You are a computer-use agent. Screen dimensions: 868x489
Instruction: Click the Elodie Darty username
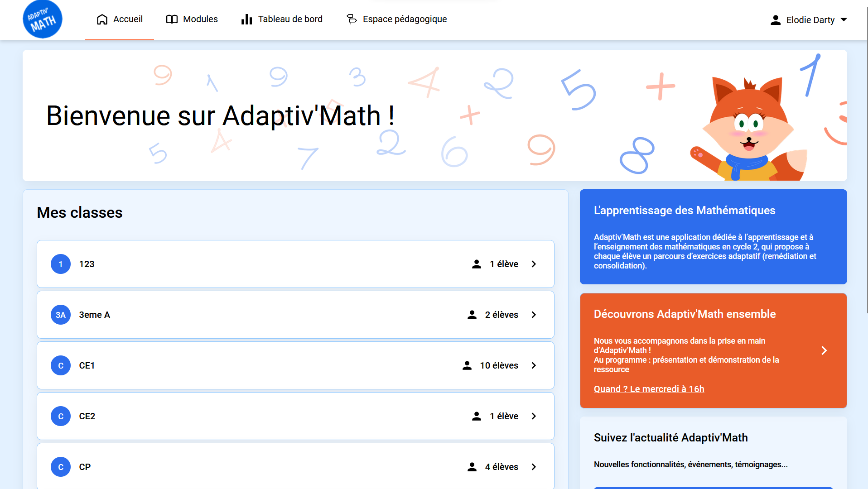click(810, 20)
